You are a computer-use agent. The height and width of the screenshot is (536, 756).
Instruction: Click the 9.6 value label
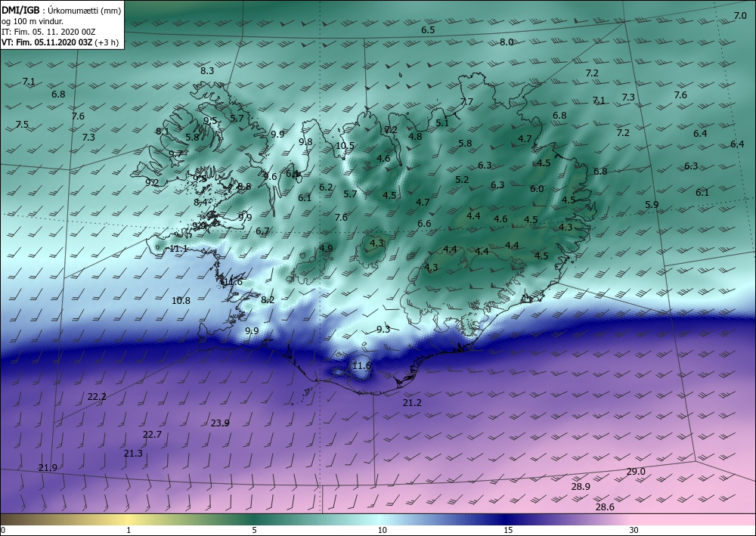click(271, 176)
